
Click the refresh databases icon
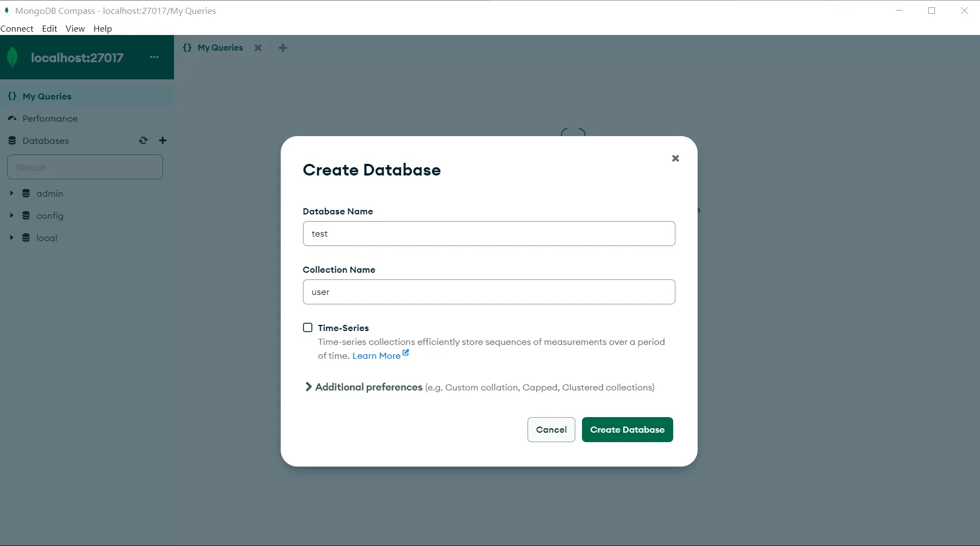pyautogui.click(x=143, y=141)
